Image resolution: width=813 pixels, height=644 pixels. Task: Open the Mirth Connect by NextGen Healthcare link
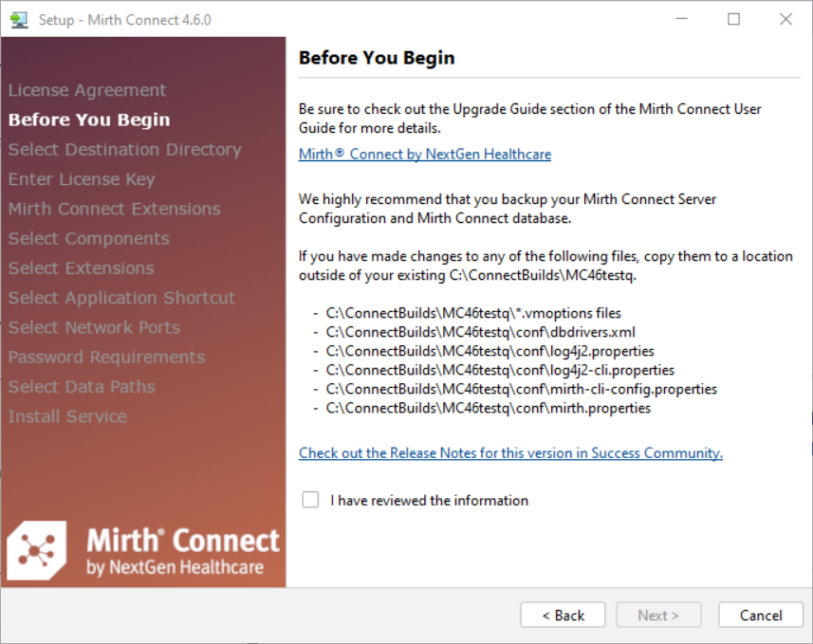[424, 154]
